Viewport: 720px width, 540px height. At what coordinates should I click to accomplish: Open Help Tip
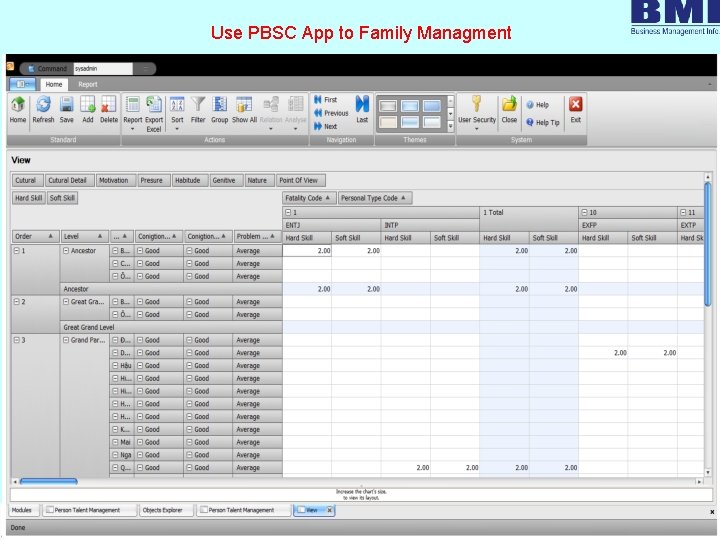543,122
